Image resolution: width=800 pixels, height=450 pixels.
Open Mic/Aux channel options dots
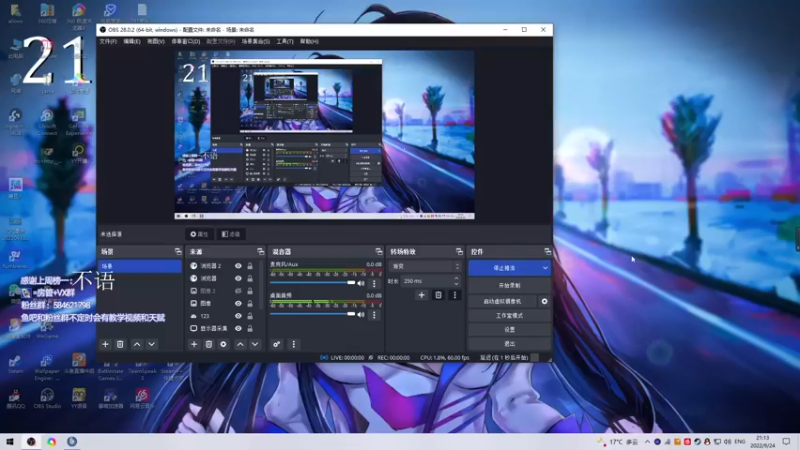click(374, 283)
